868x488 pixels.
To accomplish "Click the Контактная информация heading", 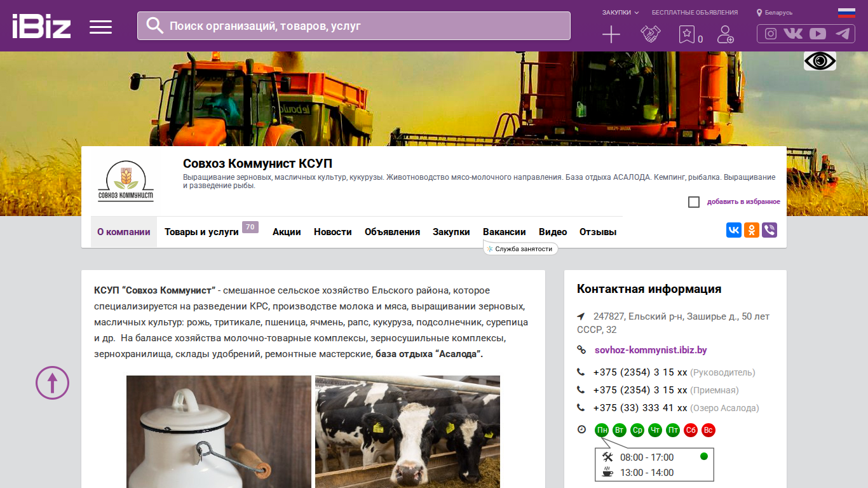I will point(649,289).
